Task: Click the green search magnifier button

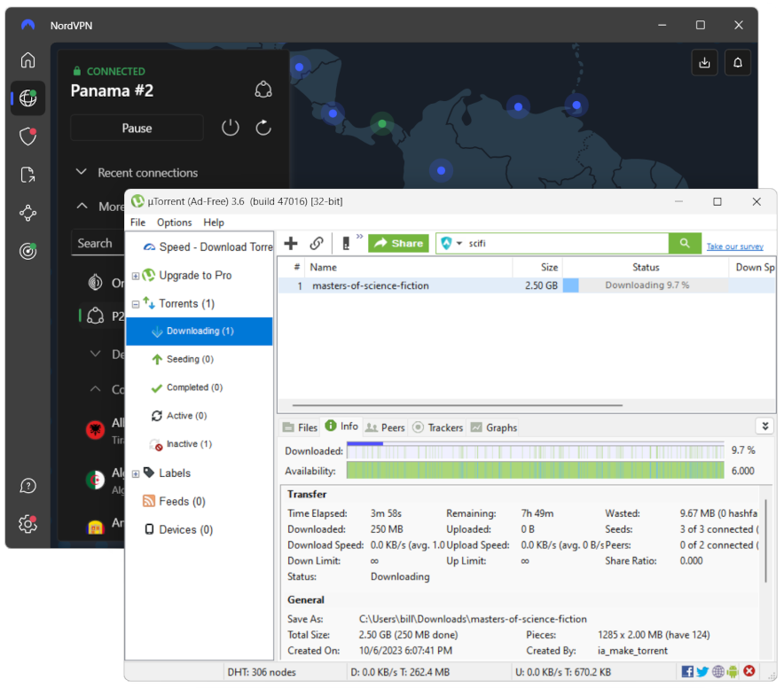Action: (685, 243)
